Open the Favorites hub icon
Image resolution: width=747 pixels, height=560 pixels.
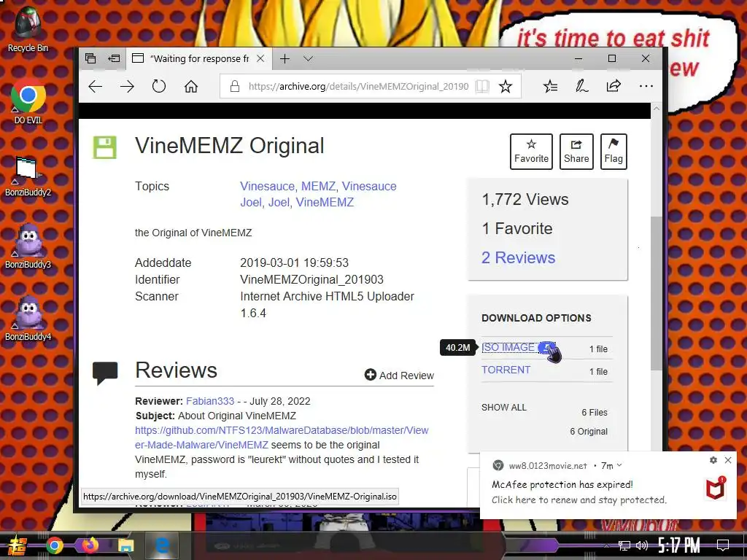click(x=550, y=86)
